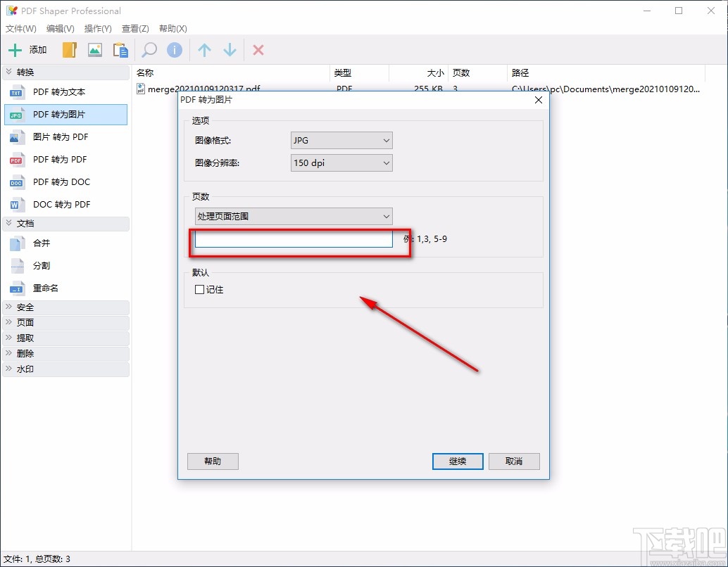
Task: Move the selected PDF up with the arrow icon
Action: [x=203, y=49]
